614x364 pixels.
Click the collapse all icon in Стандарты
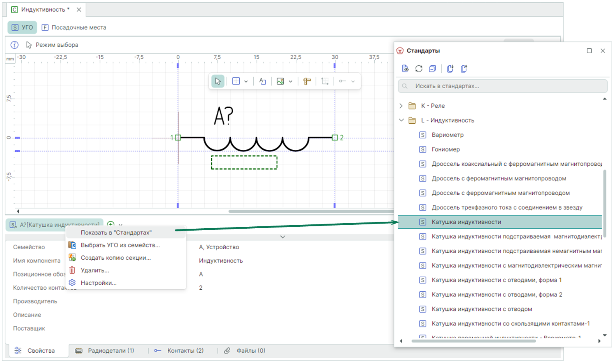(432, 69)
